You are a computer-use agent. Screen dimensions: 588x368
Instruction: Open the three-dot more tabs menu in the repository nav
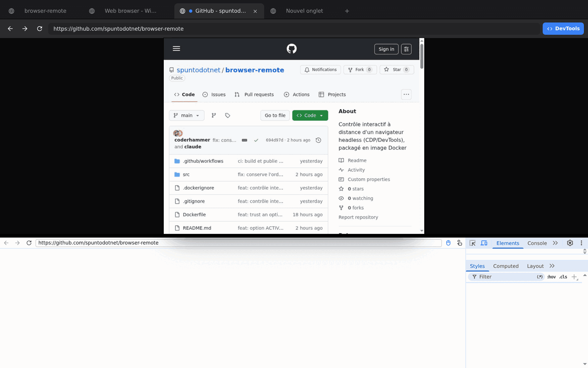coord(406,94)
